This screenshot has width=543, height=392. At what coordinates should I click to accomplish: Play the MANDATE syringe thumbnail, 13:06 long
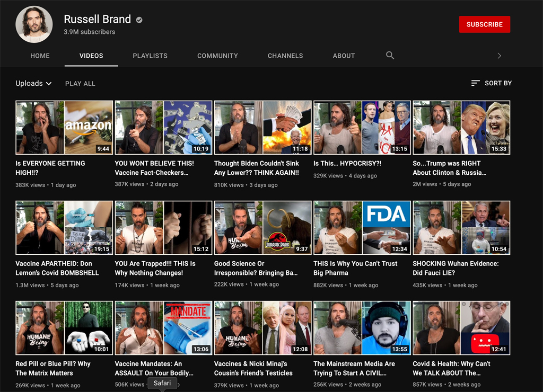[x=163, y=328]
